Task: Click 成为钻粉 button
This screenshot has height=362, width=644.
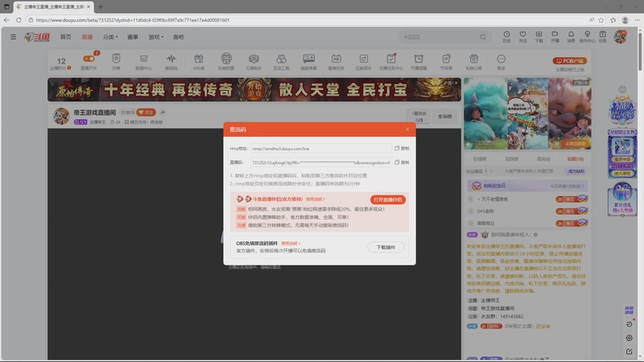Action: pos(576,171)
